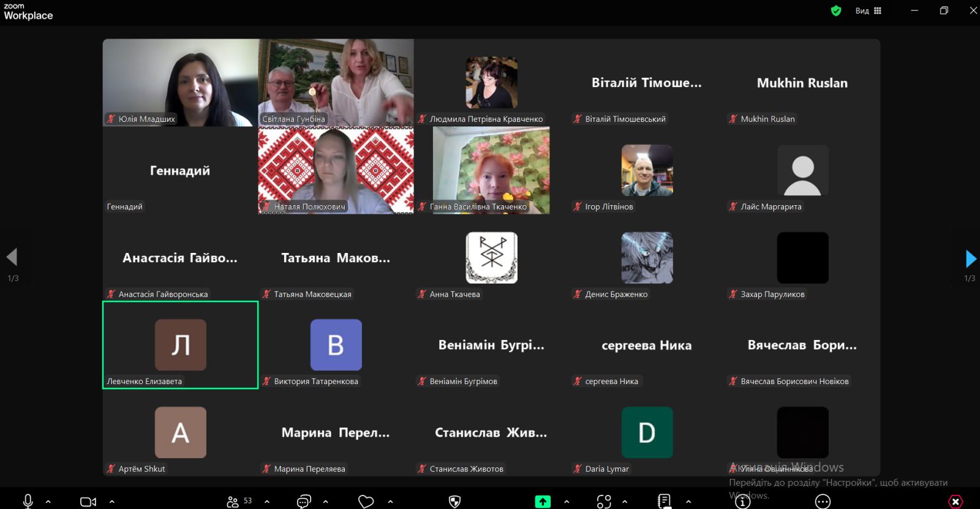Open the host tools shield icon
Viewport: 980px width, 509px height.
click(454, 501)
